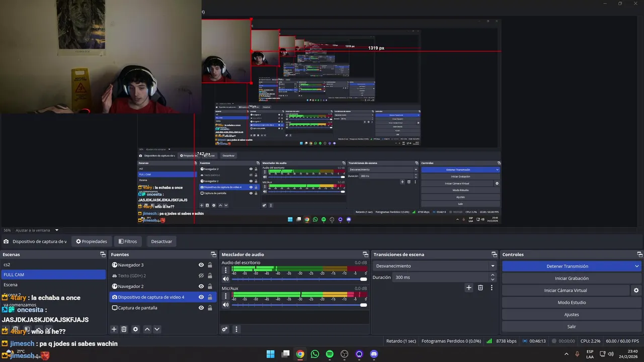Move selected source down
This screenshot has width=644, height=362.
(157, 329)
